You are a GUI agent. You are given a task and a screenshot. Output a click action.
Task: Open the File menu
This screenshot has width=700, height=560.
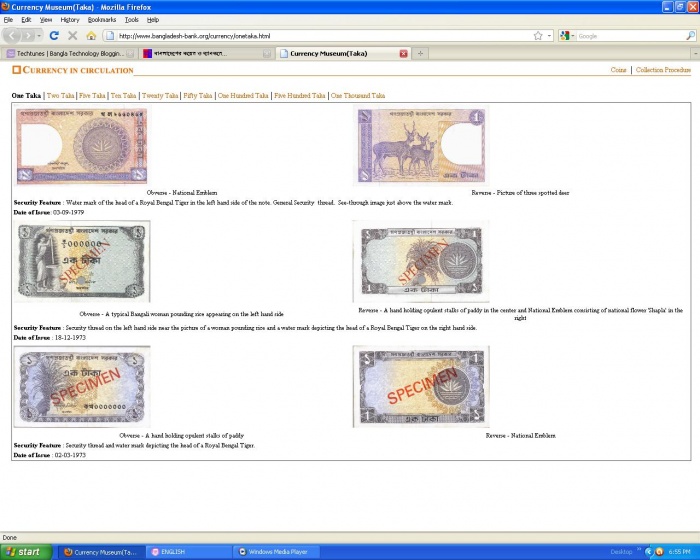pos(8,20)
